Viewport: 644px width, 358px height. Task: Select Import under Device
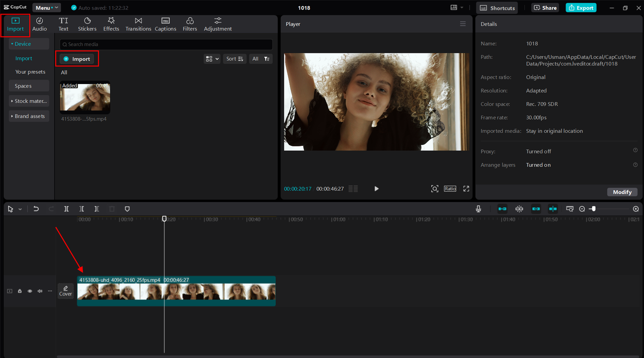[24, 58]
